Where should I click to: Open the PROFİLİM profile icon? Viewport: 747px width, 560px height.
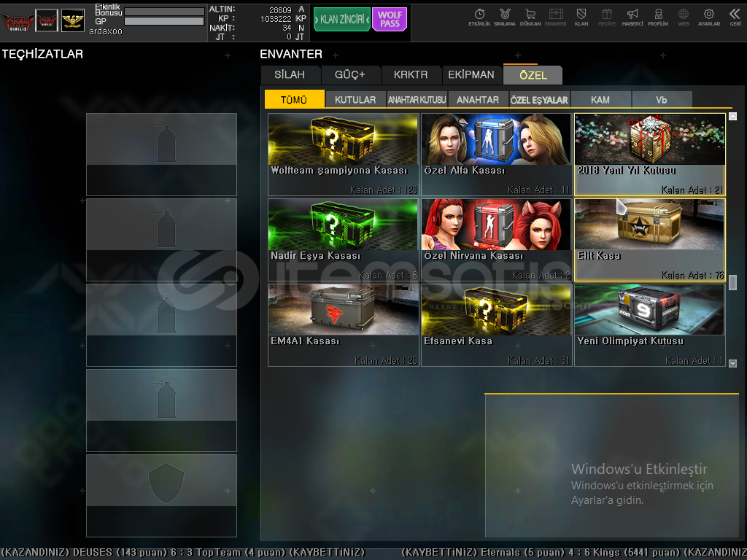[658, 17]
